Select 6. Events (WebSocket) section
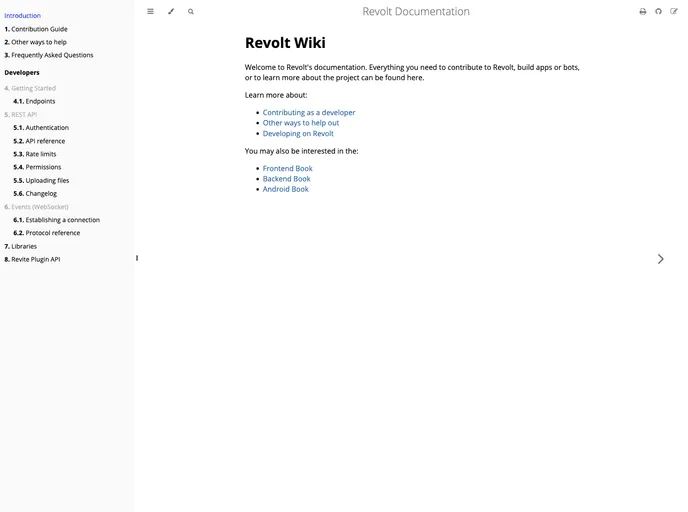The height and width of the screenshot is (512, 688). pyautogui.click(x=36, y=207)
